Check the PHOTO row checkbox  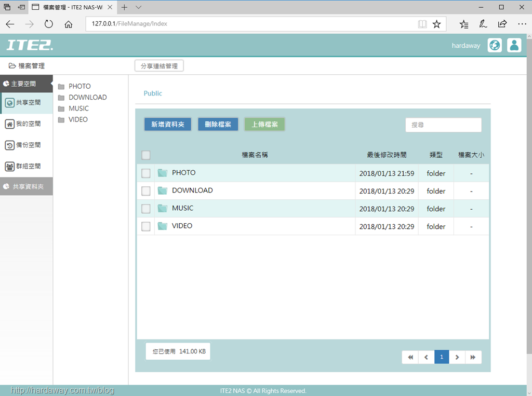(x=146, y=173)
